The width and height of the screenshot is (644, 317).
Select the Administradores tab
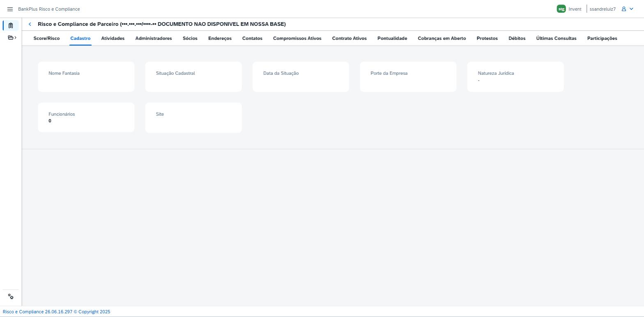pos(154,38)
